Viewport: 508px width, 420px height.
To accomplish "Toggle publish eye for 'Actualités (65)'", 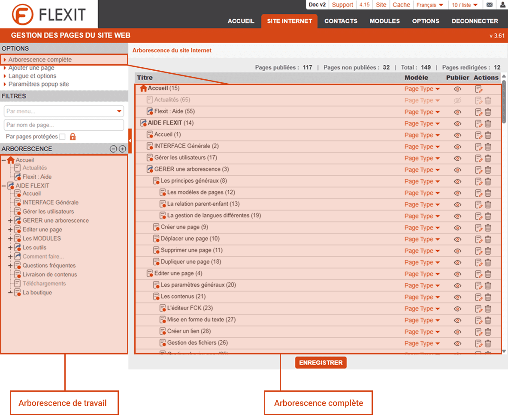I will (x=457, y=101).
